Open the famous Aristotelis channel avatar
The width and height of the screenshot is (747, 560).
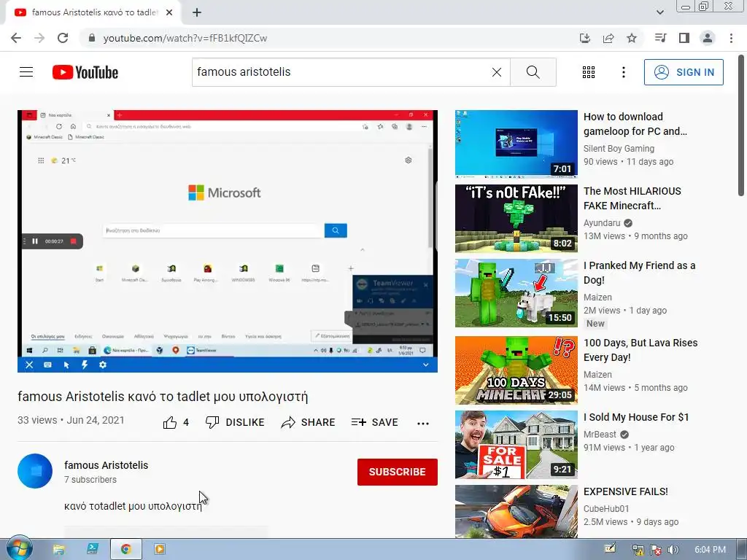pyautogui.click(x=35, y=471)
